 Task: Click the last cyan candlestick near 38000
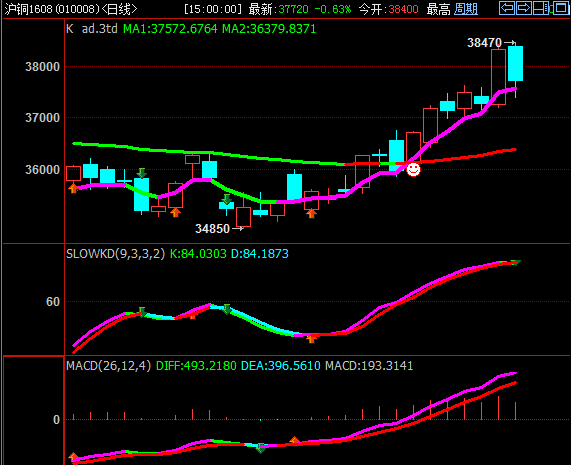click(516, 63)
